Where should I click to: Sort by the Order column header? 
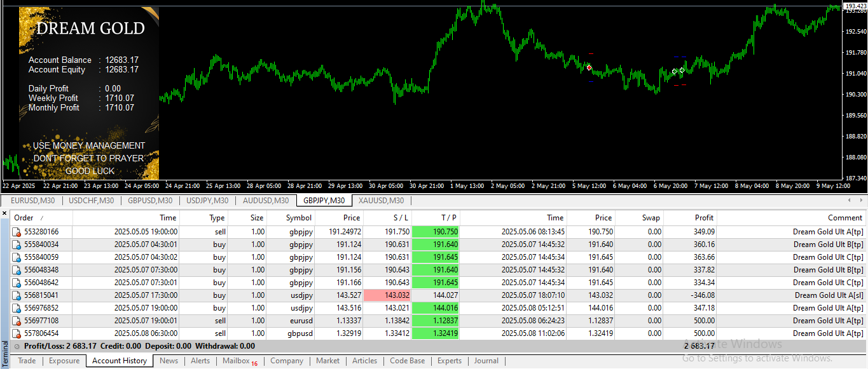pos(42,218)
